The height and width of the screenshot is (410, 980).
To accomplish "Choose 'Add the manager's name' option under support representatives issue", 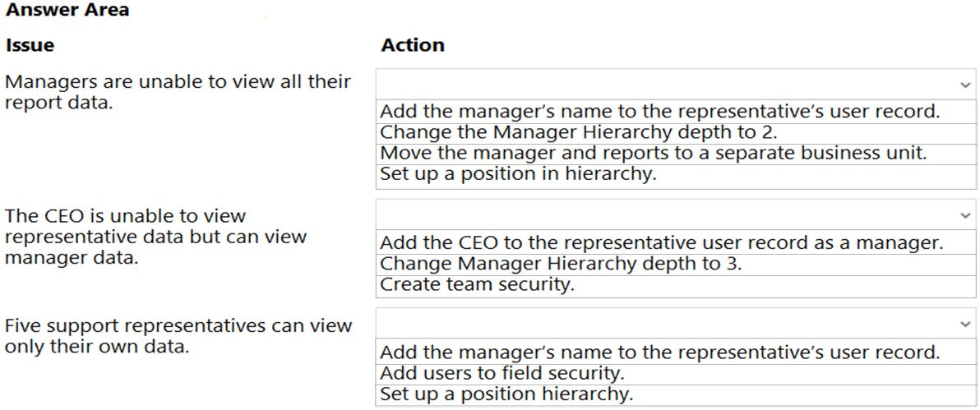I will [659, 352].
